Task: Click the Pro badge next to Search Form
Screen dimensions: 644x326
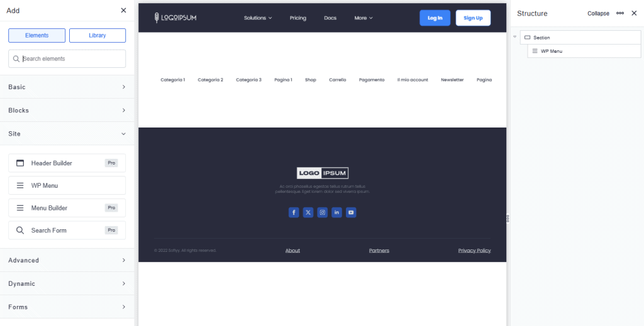Action: point(111,230)
